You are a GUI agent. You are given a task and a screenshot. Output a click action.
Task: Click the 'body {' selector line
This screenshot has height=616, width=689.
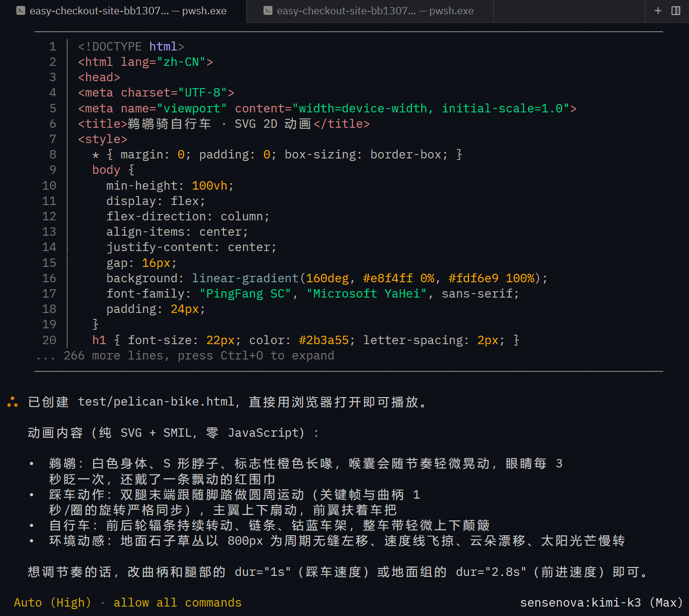point(113,170)
